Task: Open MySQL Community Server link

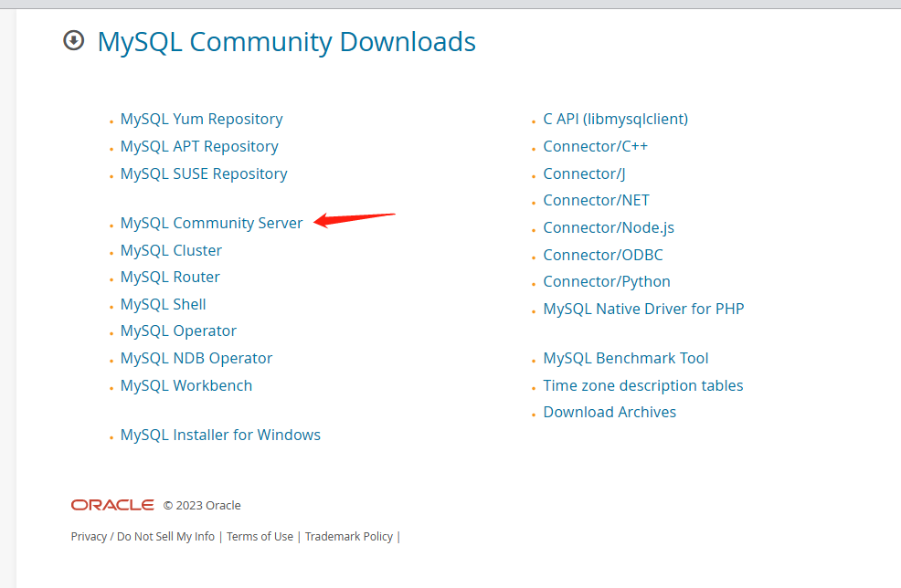Action: click(211, 223)
